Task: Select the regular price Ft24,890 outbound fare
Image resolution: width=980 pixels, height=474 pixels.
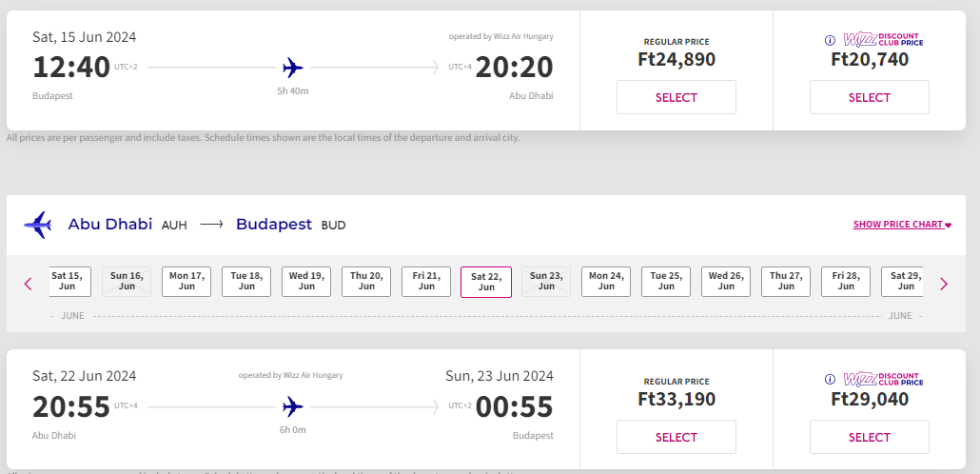Action: [676, 97]
